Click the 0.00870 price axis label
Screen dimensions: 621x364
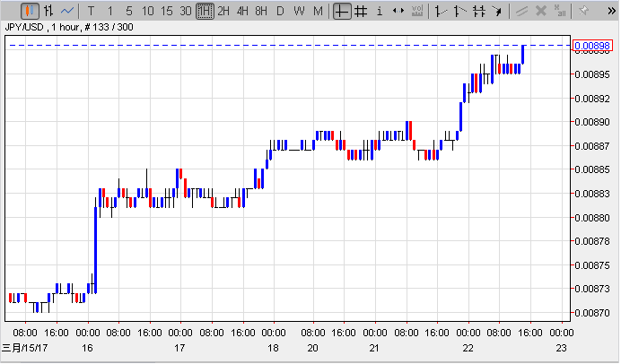[592, 313]
